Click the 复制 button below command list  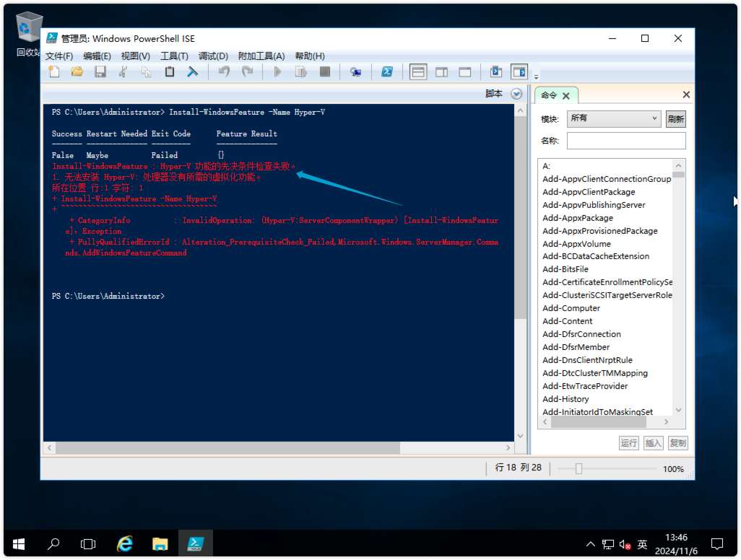677,443
